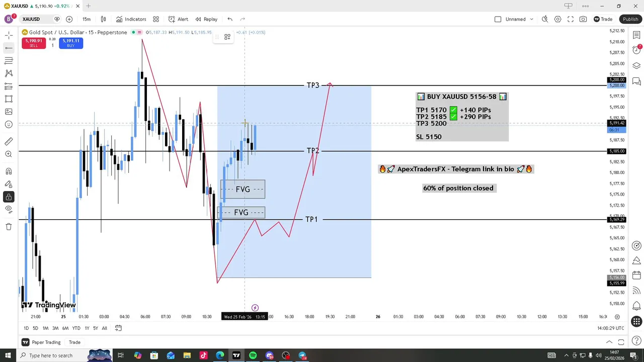Screen dimensions: 644x362
Task: Start bar Replay mode
Action: pos(206,19)
